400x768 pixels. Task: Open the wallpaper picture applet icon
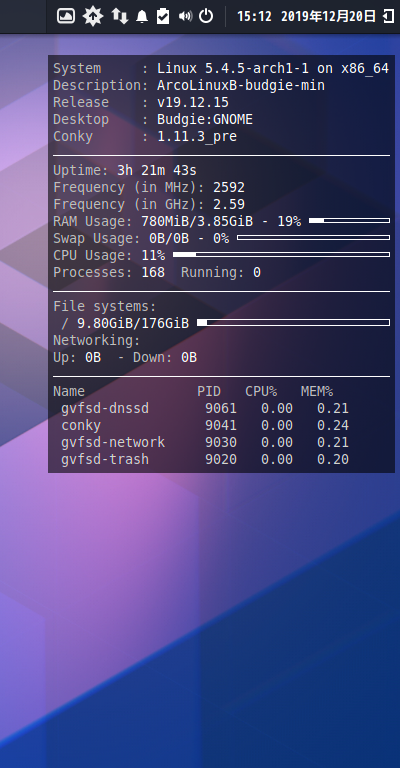tap(66, 16)
